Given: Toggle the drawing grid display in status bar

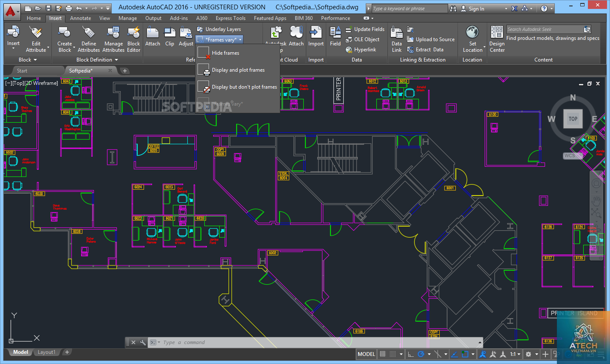Looking at the screenshot, I should (383, 354).
